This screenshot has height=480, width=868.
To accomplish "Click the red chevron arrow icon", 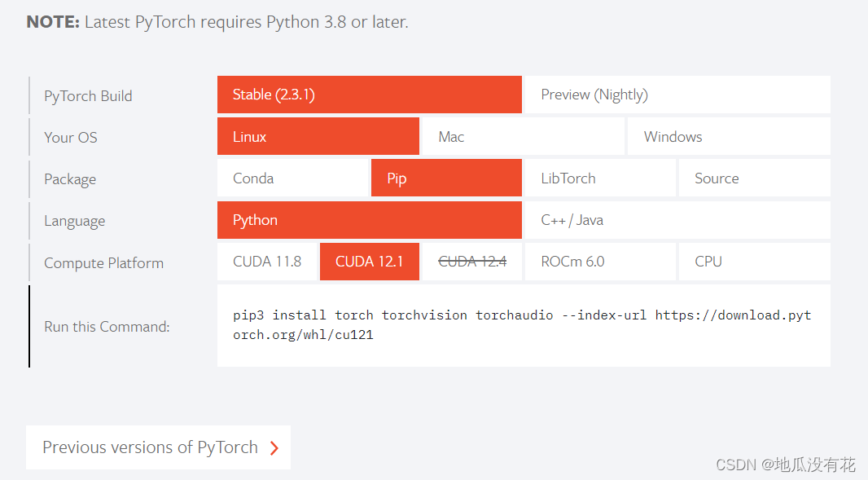I will click(274, 448).
